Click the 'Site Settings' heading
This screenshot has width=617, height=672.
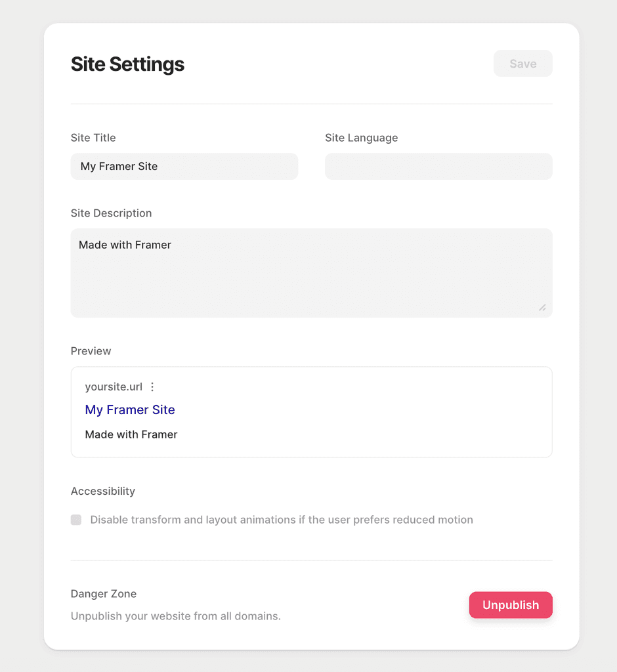(x=127, y=64)
